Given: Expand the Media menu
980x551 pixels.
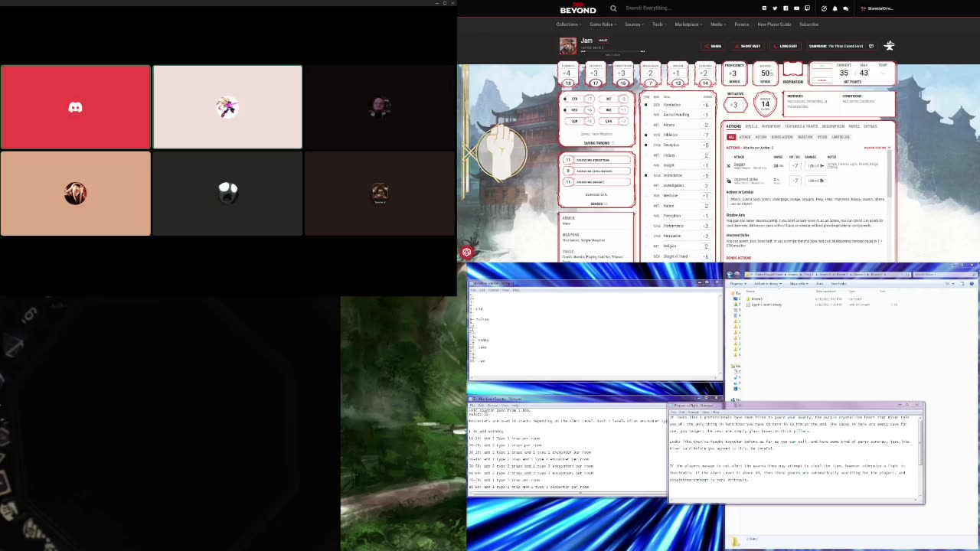Looking at the screenshot, I should [717, 24].
